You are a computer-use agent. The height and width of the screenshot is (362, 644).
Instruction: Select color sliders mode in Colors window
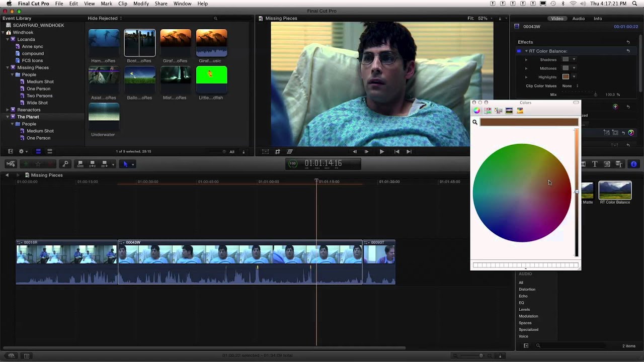tap(488, 111)
